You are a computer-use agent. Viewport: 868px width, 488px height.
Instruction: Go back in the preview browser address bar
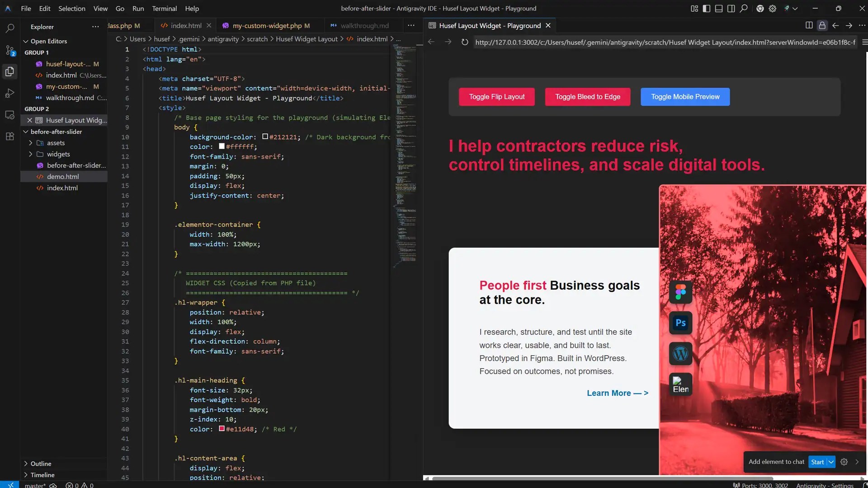(x=431, y=42)
